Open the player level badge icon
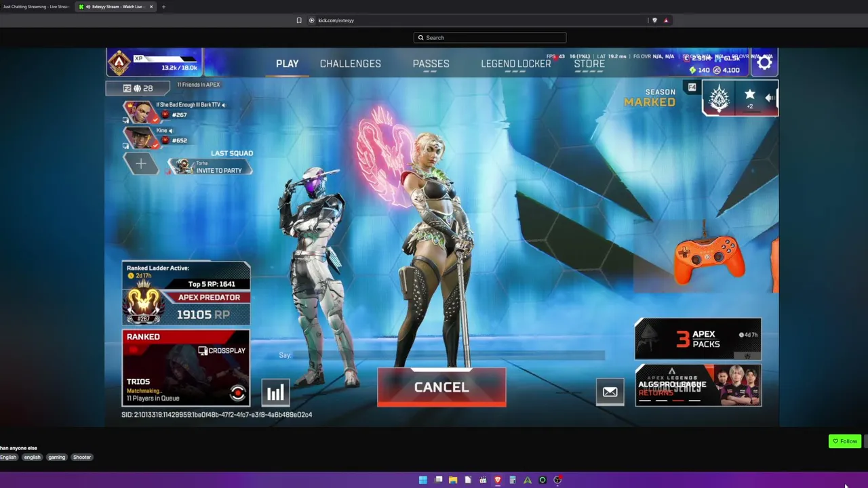 click(119, 63)
